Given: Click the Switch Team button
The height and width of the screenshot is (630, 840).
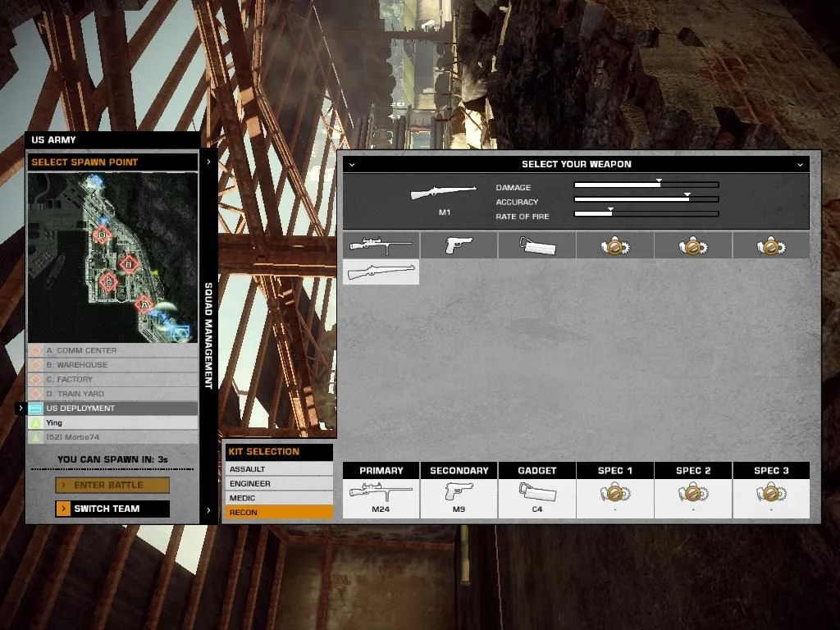Looking at the screenshot, I should tap(112, 509).
